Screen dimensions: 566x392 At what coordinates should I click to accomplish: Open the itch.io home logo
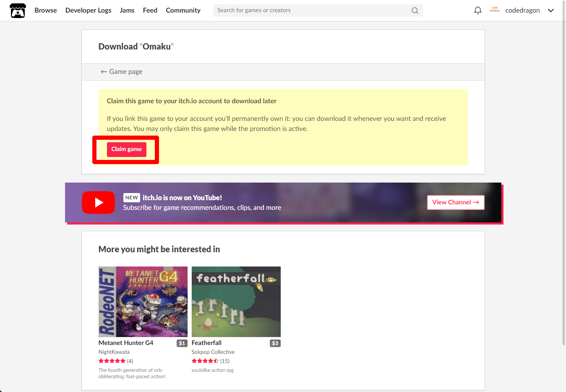(18, 10)
